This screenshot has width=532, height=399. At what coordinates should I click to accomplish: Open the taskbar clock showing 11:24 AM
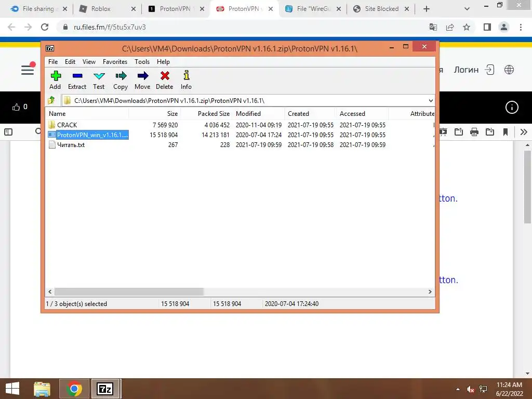click(509, 389)
